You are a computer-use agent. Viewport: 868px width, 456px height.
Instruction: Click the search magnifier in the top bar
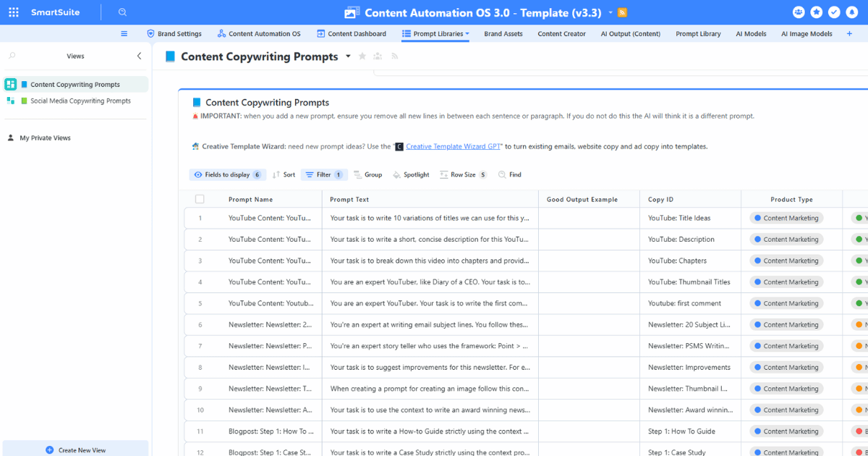point(122,12)
